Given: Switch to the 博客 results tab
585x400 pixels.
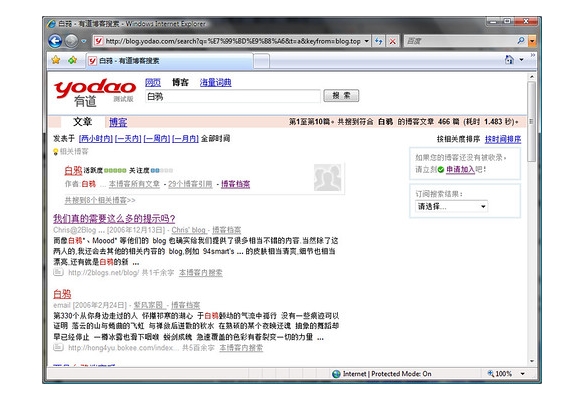Looking at the screenshot, I should (118, 122).
